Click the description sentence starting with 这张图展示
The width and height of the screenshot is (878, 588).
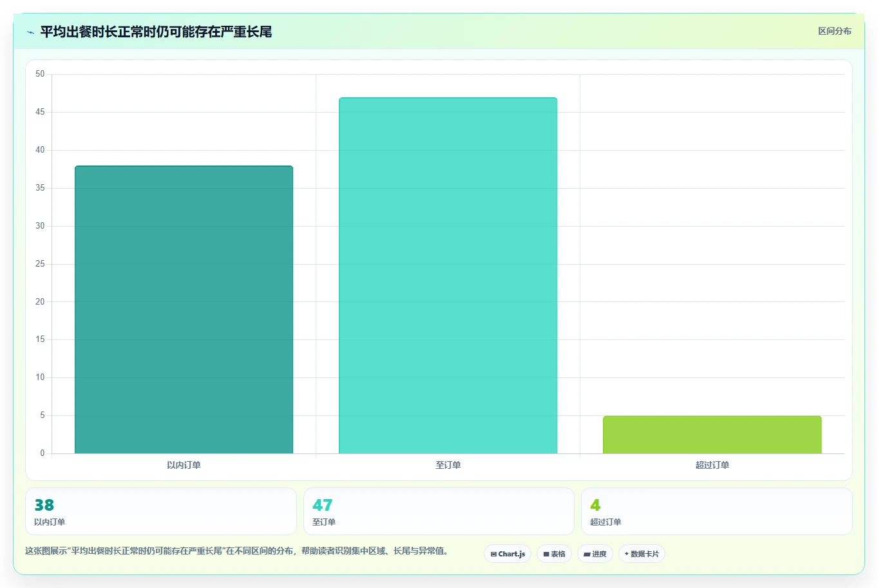(x=236, y=551)
